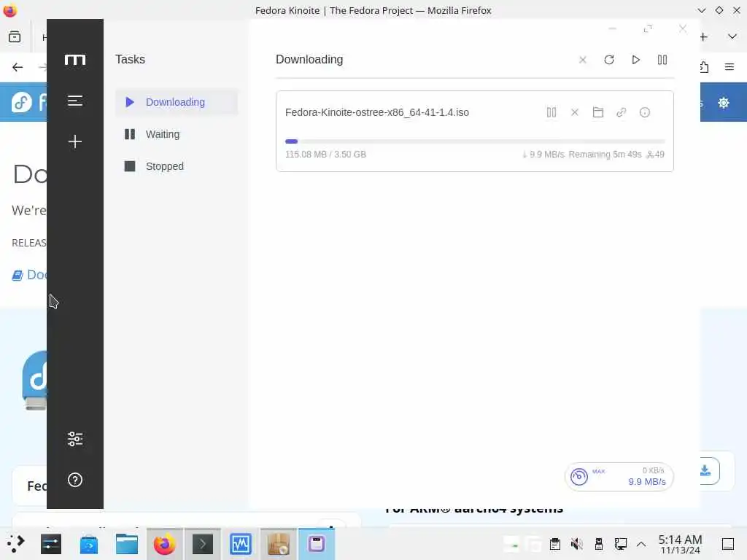Open System Settings from the taskbar
The height and width of the screenshot is (560, 747).
point(51,544)
